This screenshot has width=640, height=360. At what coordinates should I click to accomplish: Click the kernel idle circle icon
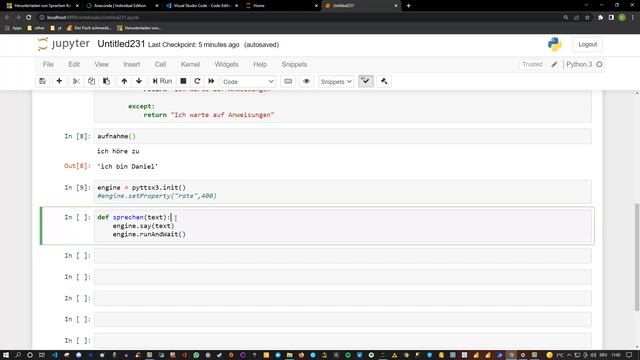[599, 64]
